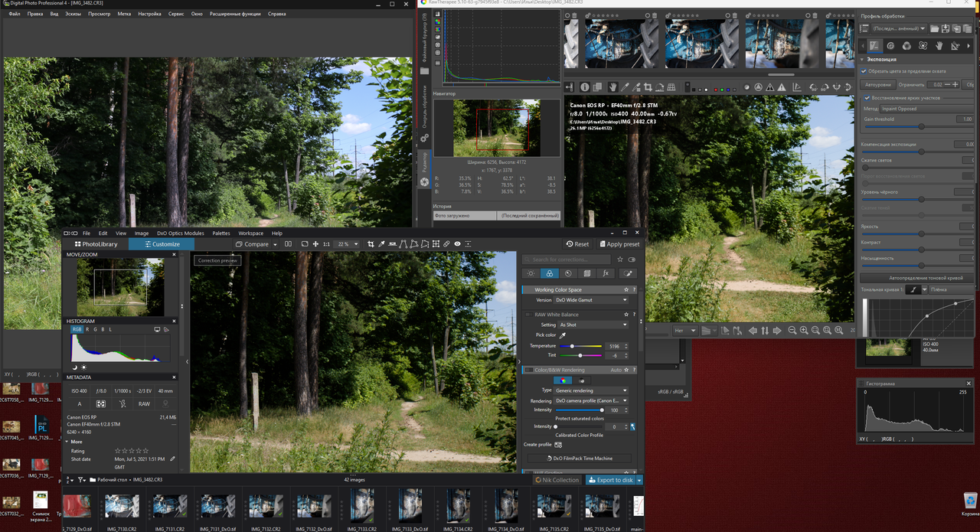Toggle before/after view in RawTherapee

tap(597, 86)
